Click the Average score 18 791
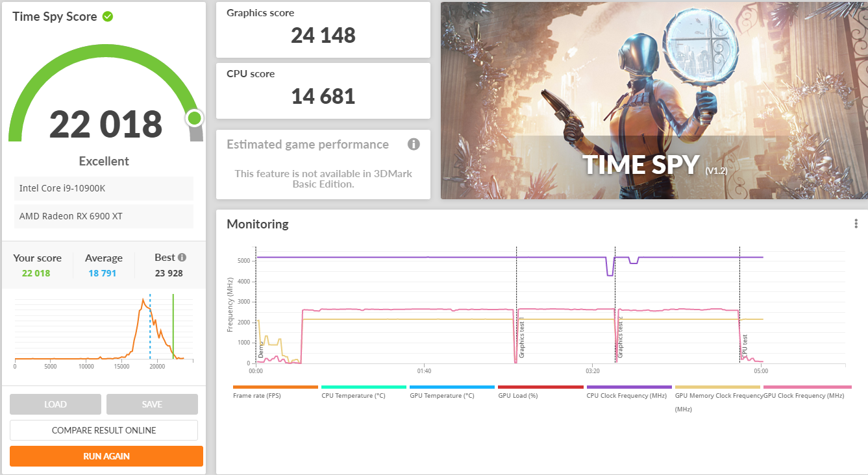868x475 pixels. [x=103, y=273]
